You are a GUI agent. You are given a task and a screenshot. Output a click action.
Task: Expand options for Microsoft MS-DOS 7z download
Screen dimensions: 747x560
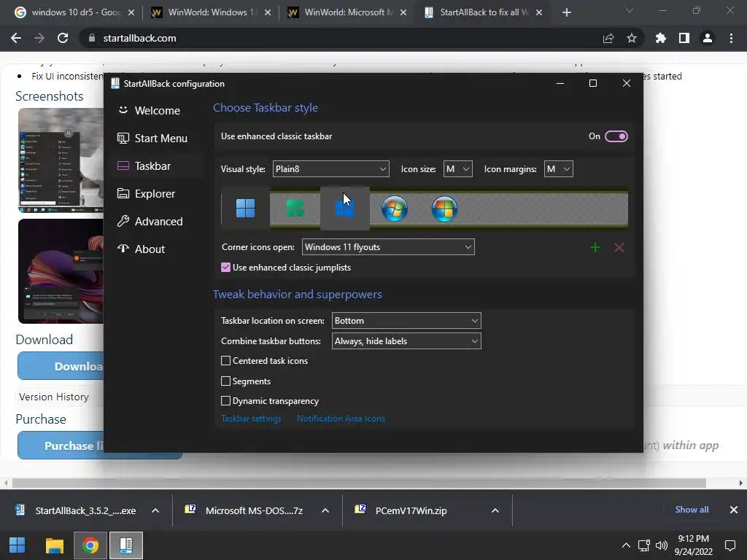coord(325,510)
